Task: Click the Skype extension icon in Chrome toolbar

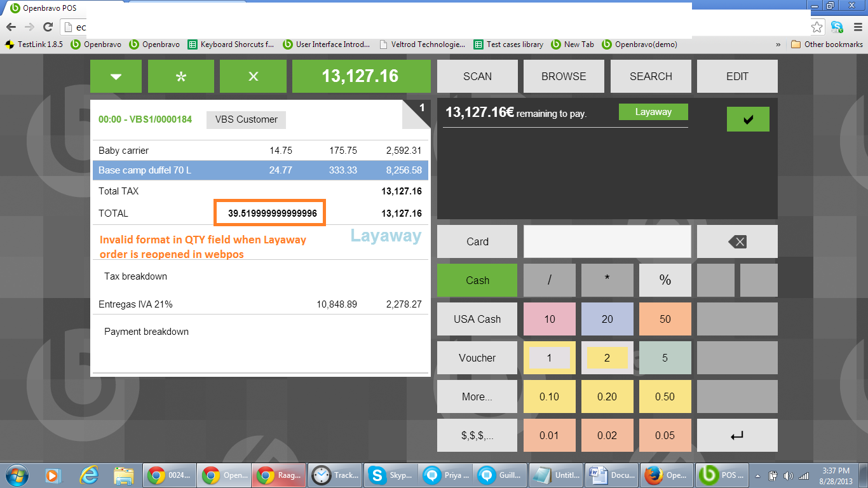Action: point(837,27)
